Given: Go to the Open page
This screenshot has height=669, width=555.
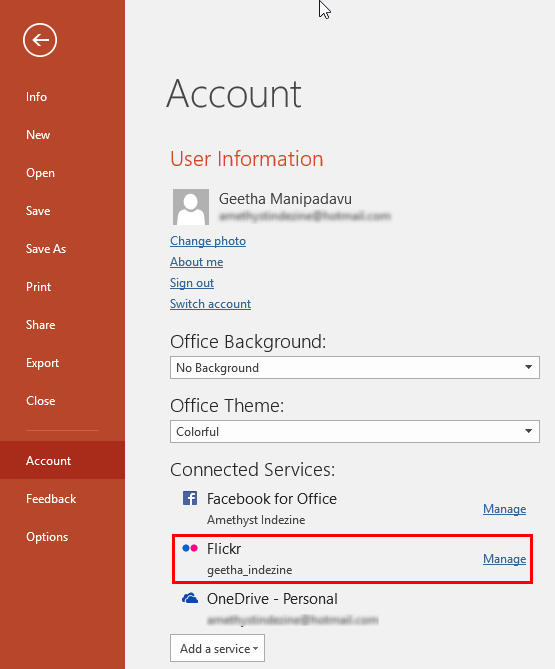Looking at the screenshot, I should [x=40, y=173].
